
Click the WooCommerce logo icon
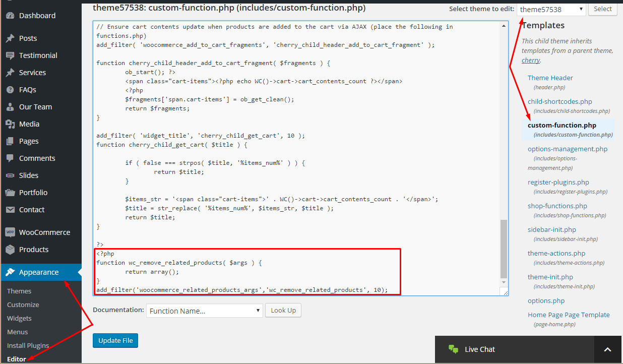(x=10, y=232)
